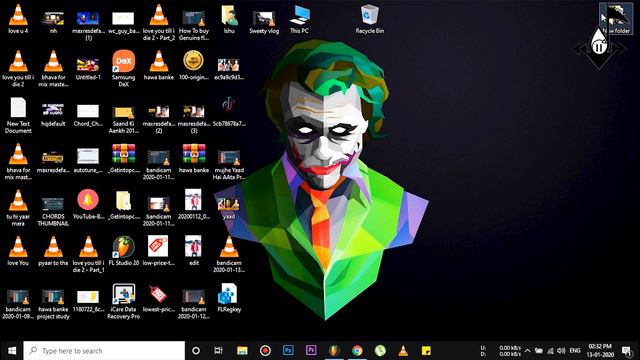Select the 'autotune_...' file icon
This screenshot has height=360, width=640.
coord(88,157)
